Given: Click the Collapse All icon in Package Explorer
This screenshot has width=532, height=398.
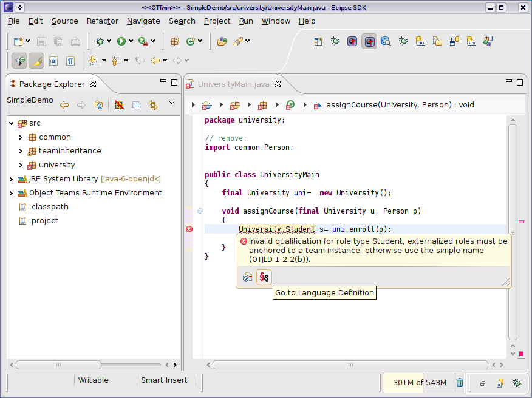Looking at the screenshot, I should click(137, 105).
